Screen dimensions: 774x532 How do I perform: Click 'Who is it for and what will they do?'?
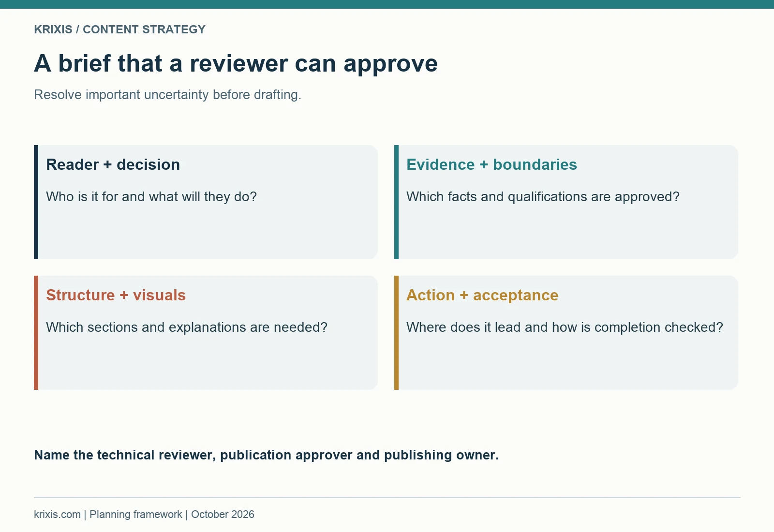tap(151, 197)
